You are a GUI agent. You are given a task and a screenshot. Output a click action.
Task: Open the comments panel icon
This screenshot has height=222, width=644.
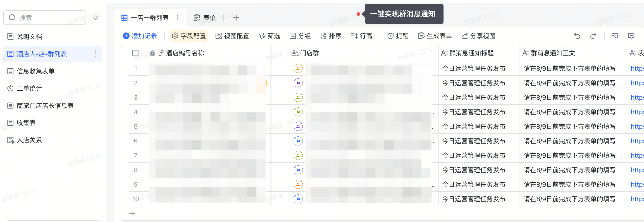(631, 36)
